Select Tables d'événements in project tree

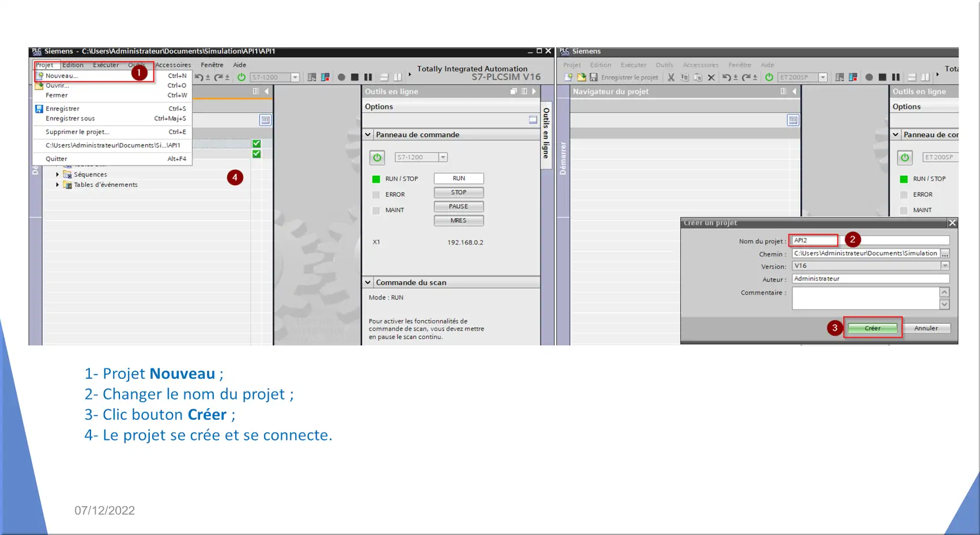tap(106, 185)
